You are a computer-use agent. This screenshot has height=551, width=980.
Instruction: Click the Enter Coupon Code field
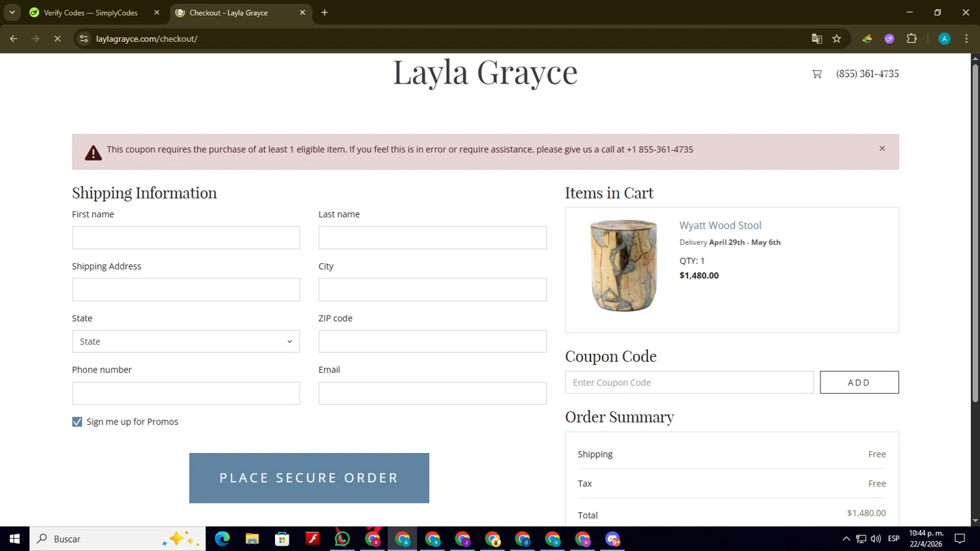(x=689, y=383)
